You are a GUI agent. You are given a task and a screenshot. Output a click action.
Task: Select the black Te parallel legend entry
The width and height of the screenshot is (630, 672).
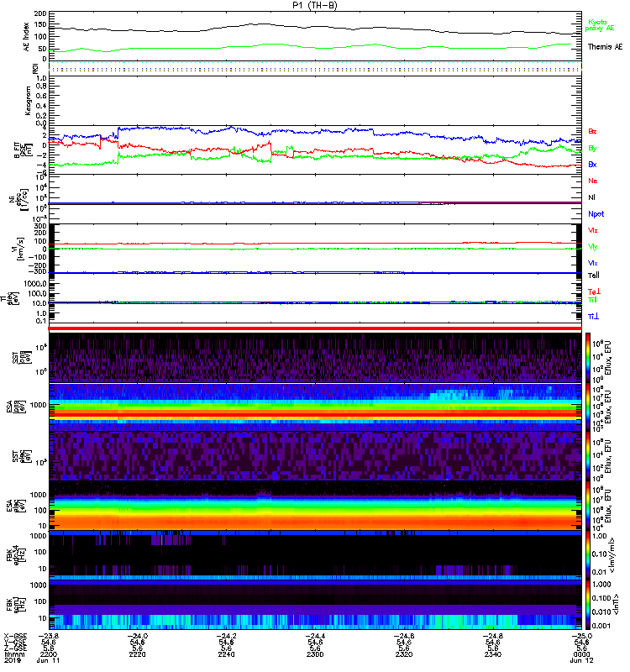click(x=594, y=276)
